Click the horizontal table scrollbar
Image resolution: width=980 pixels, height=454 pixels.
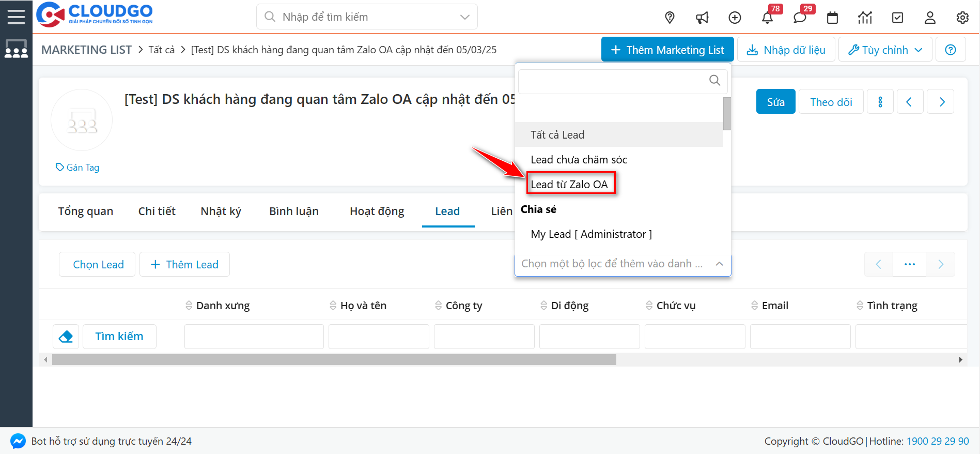tap(334, 359)
